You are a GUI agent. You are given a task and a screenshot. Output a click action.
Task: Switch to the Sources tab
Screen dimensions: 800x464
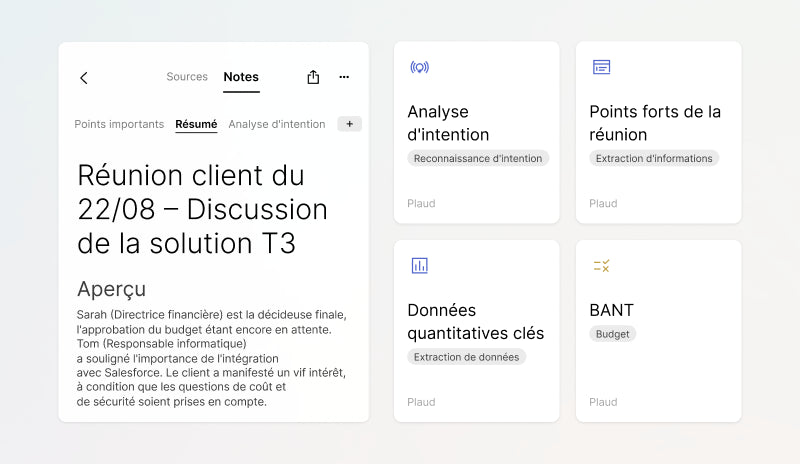187,77
